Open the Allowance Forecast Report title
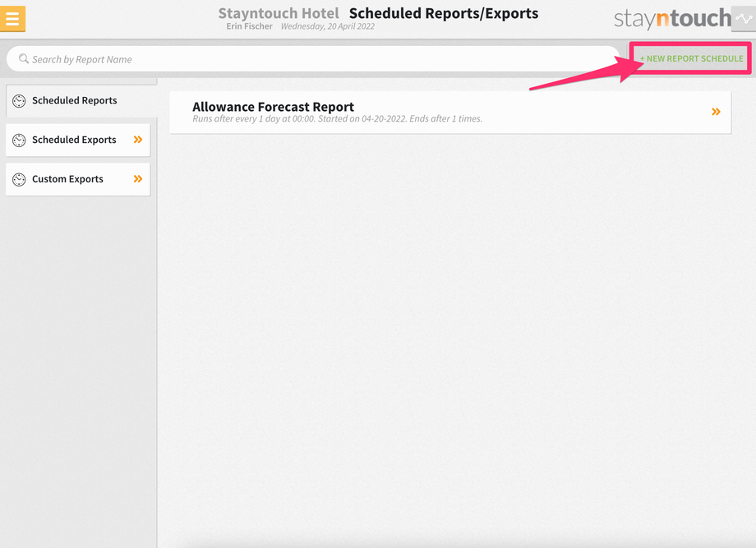This screenshot has height=548, width=756. click(273, 107)
